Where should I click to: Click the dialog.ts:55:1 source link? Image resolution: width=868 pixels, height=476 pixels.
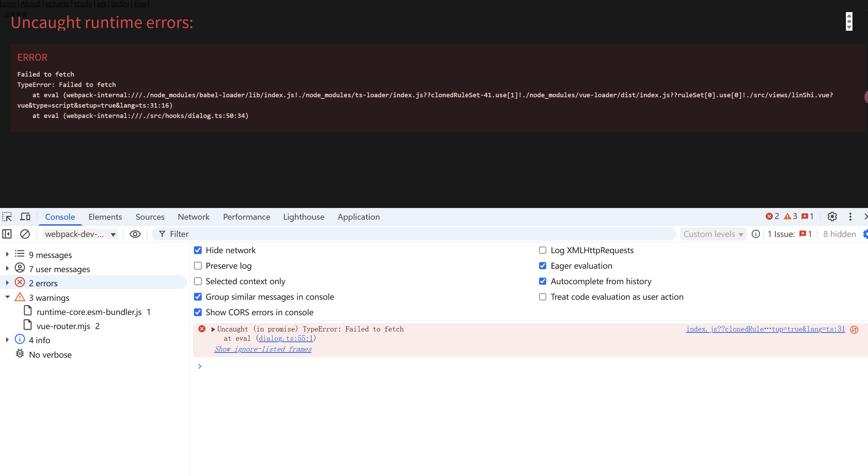pyautogui.click(x=286, y=338)
